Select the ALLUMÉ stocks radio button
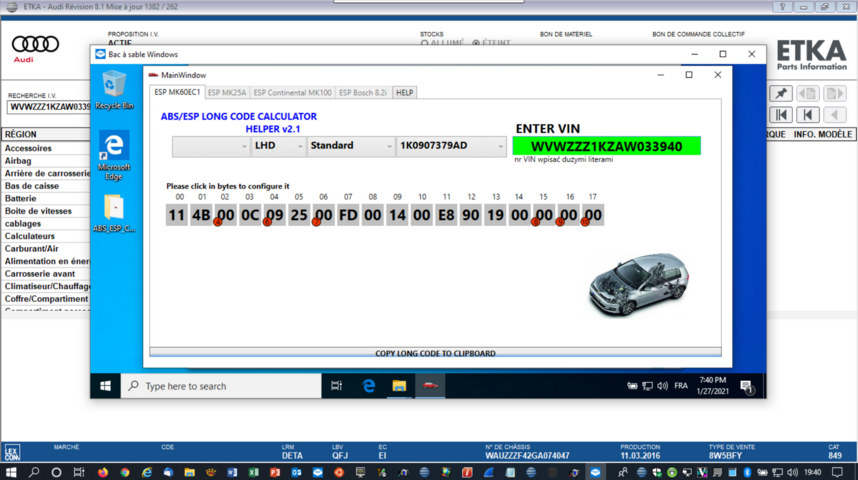858x480 pixels. (x=425, y=43)
